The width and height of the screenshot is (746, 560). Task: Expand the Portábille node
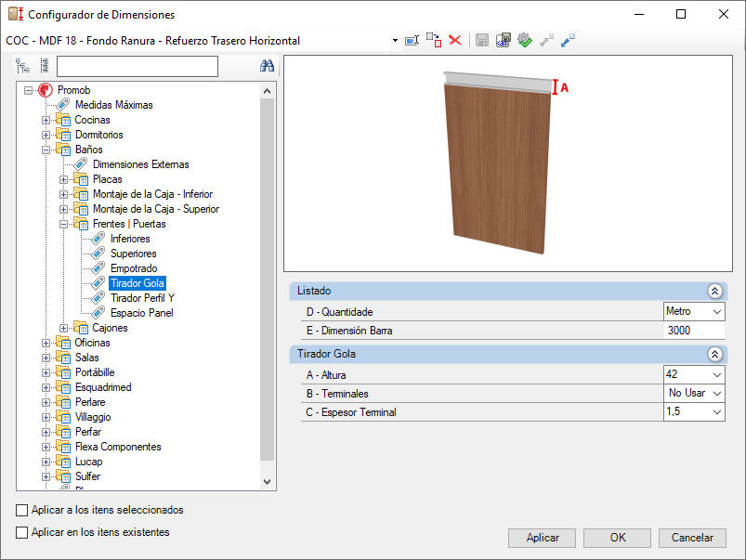point(46,372)
